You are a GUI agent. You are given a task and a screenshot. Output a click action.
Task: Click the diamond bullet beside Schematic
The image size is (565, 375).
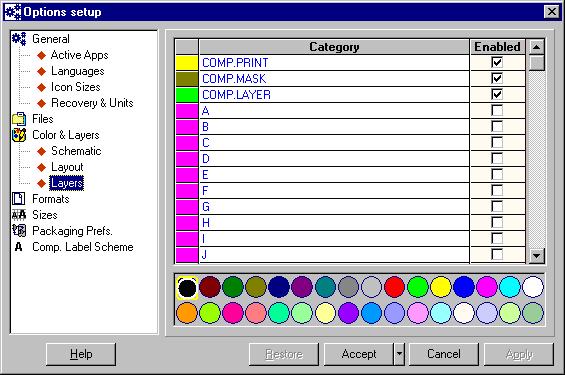click(x=41, y=151)
